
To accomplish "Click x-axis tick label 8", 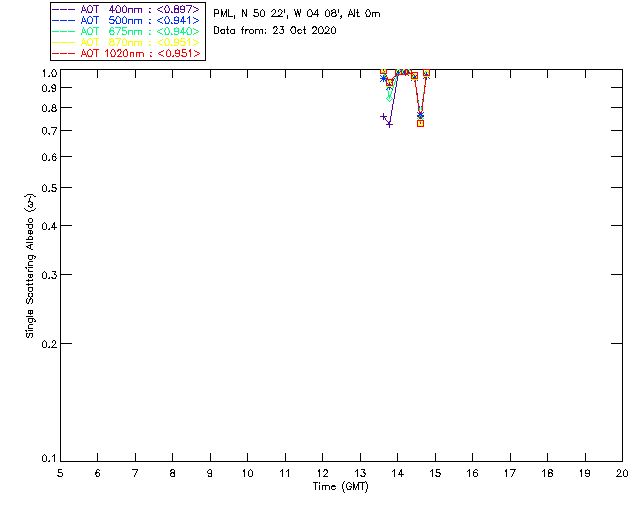I will 173,473.
